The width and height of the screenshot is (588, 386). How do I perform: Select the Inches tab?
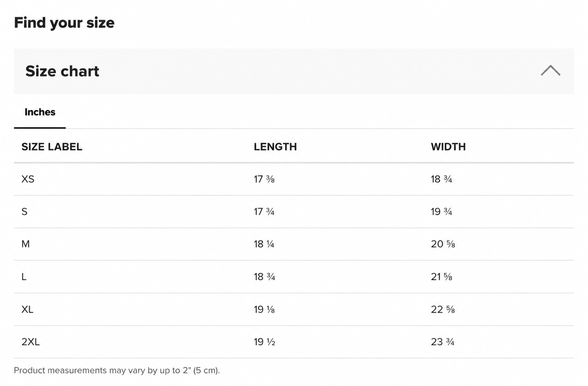pos(40,112)
